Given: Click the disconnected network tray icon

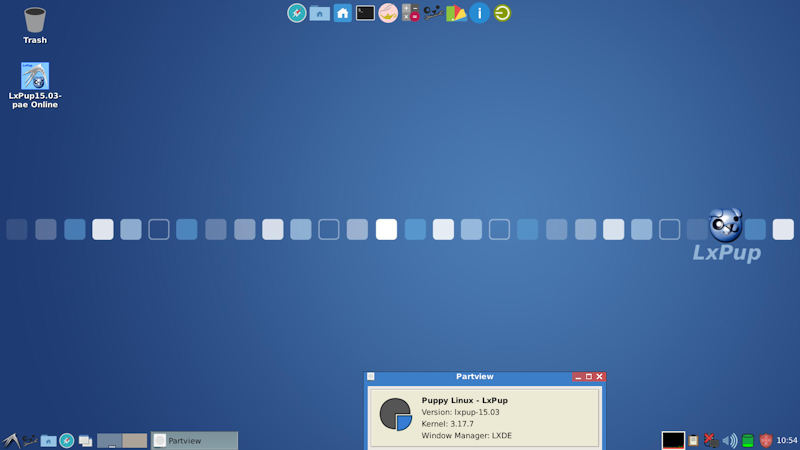Looking at the screenshot, I should pos(711,440).
